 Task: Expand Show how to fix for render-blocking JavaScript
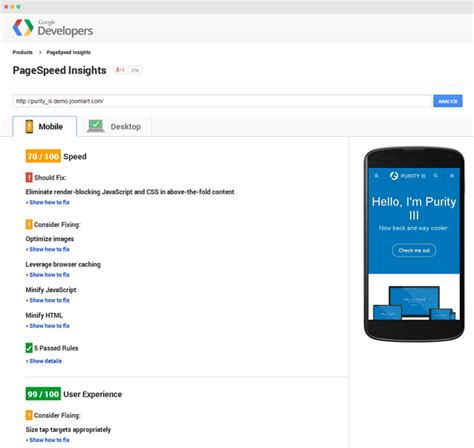pos(48,202)
